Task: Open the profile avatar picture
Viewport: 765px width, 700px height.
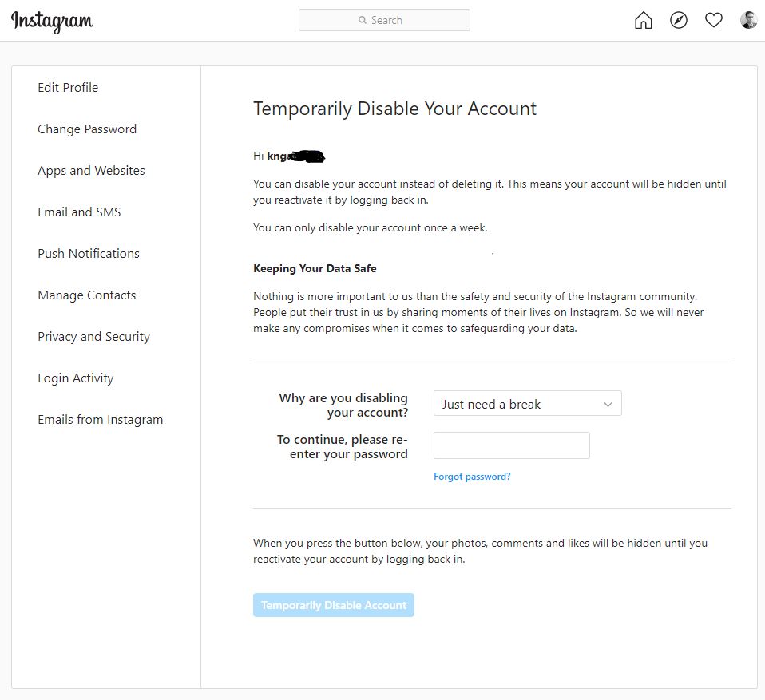Action: click(x=748, y=20)
